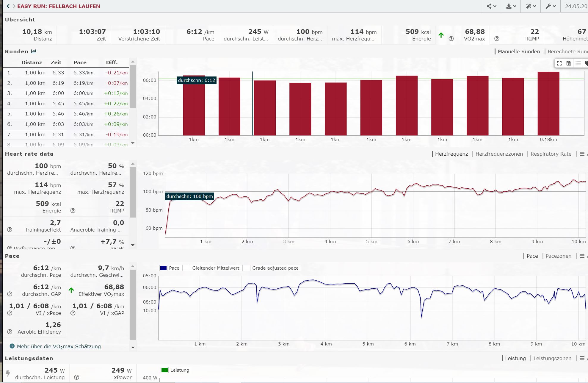Open the hamburger menu in the Pace section
Viewport: 588px width, 383px height.
click(x=582, y=256)
